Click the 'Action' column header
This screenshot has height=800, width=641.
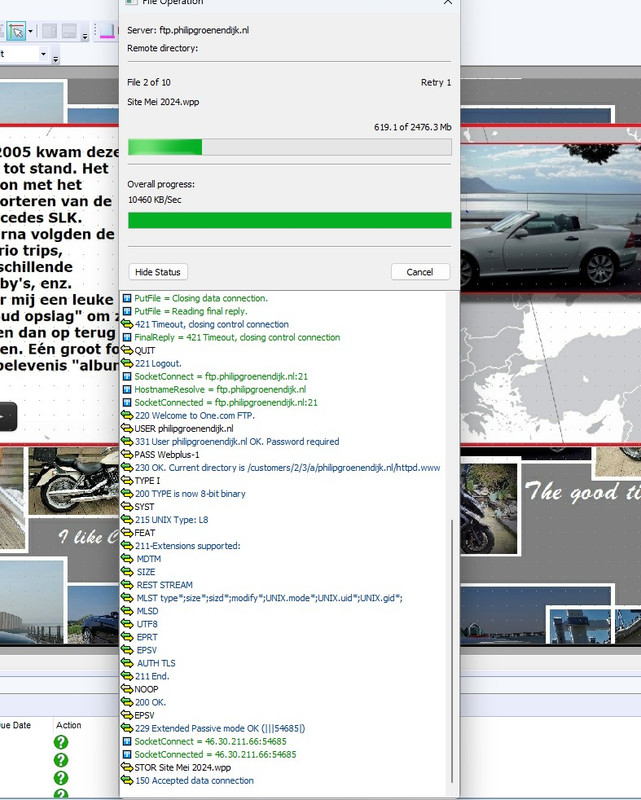(68, 725)
